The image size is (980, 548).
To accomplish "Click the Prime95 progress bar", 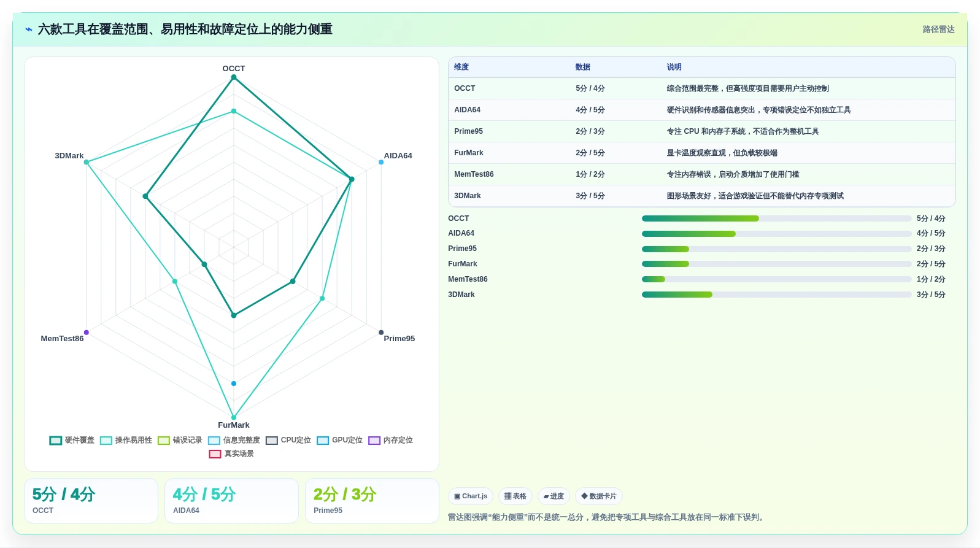I will pos(776,249).
